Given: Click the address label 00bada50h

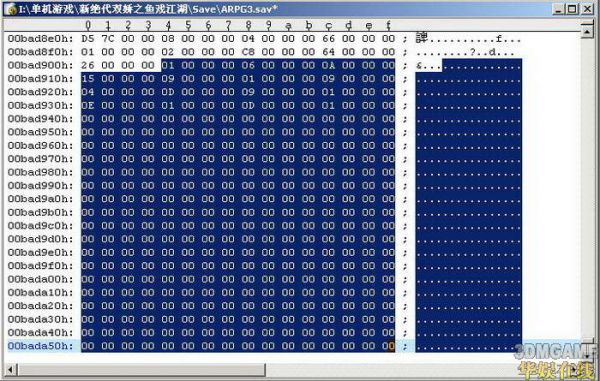Looking at the screenshot, I should tap(41, 346).
